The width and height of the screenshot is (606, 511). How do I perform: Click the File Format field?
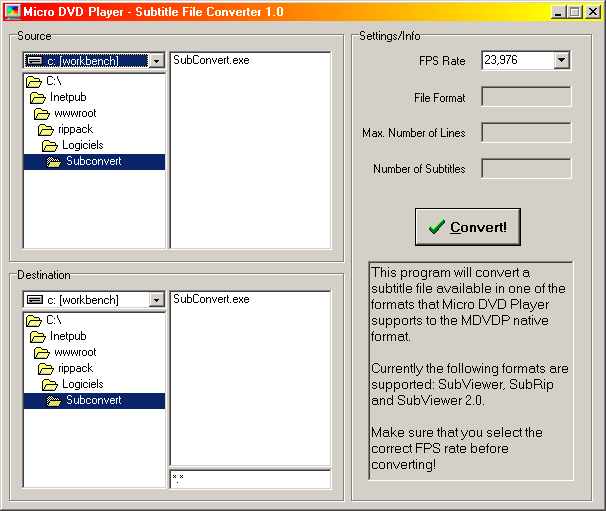[526, 96]
